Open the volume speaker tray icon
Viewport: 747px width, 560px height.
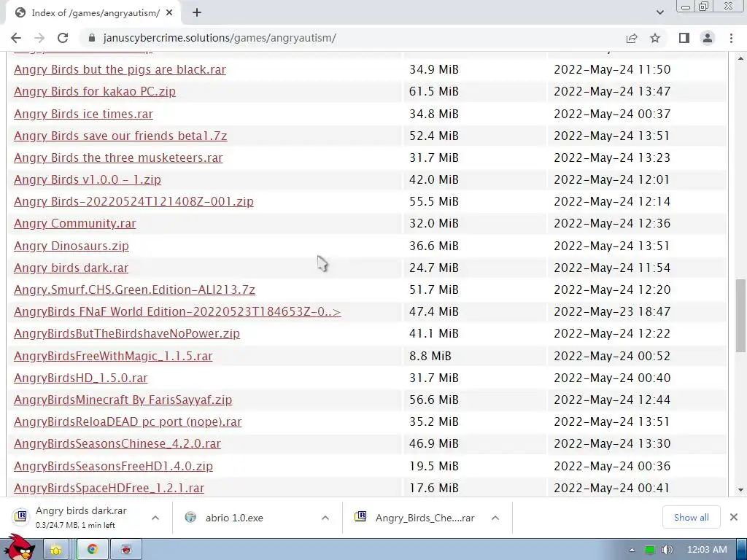pos(667,550)
